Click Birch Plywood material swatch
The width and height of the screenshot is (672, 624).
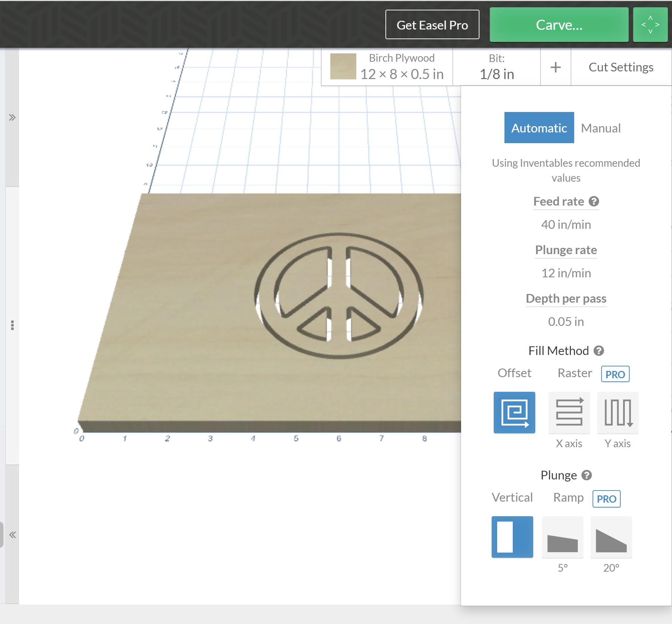tap(343, 66)
